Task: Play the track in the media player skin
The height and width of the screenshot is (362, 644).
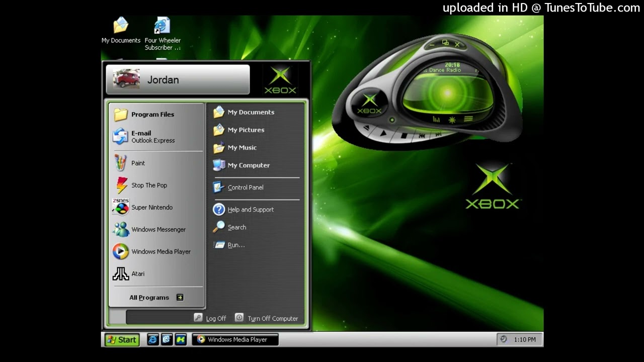Action: [x=383, y=133]
